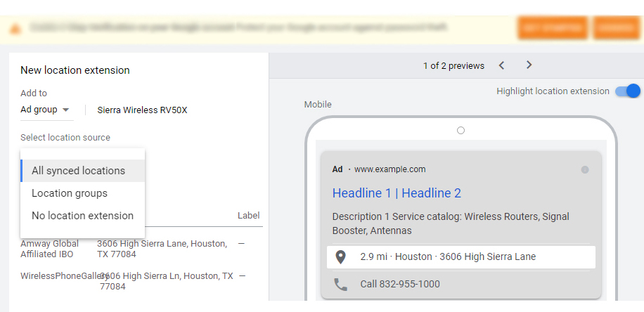Choose Location groups from the list
The image size is (644, 312).
click(x=70, y=193)
